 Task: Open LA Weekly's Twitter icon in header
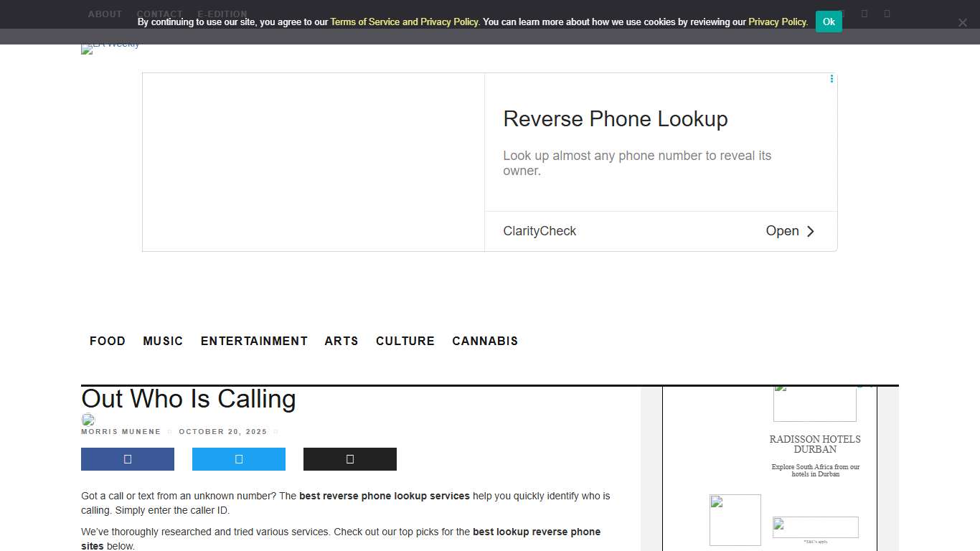pyautogui.click(x=864, y=14)
